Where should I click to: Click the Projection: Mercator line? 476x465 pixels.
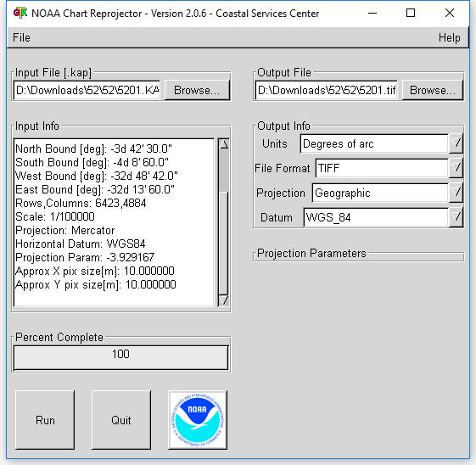(x=65, y=230)
